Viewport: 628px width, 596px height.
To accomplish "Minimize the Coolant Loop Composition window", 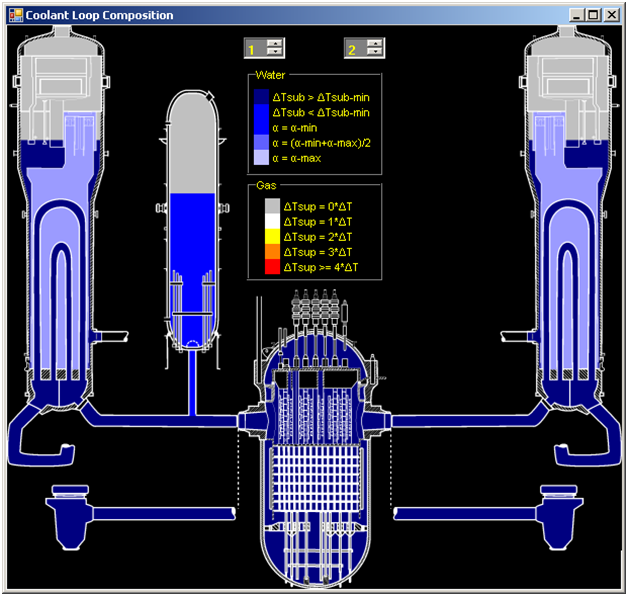I will 576,15.
